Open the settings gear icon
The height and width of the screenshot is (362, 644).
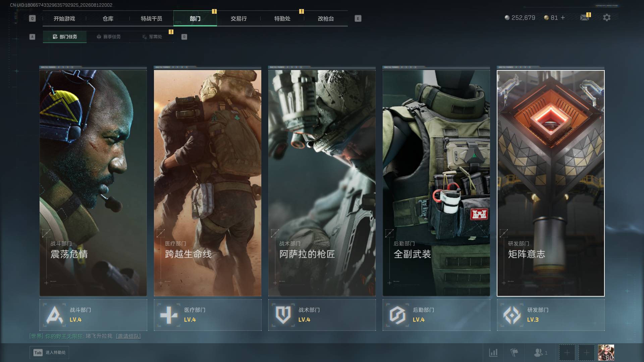point(607,18)
